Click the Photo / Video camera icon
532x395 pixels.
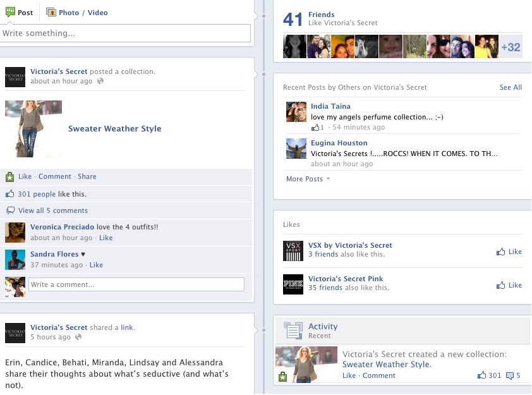click(51, 13)
